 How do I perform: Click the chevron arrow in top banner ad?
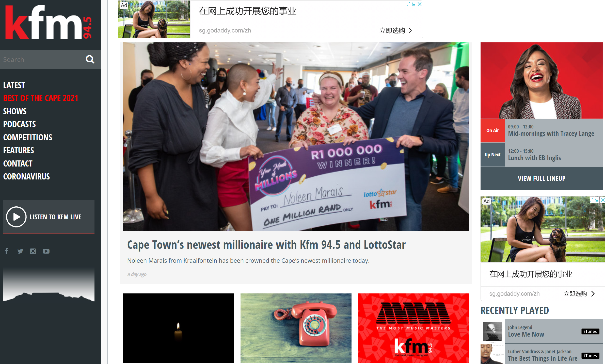[410, 30]
